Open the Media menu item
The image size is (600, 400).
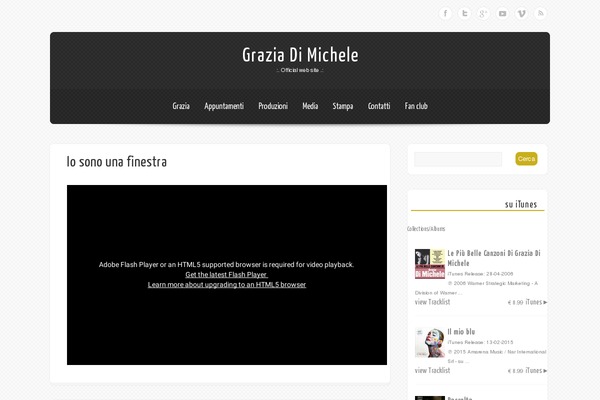310,106
